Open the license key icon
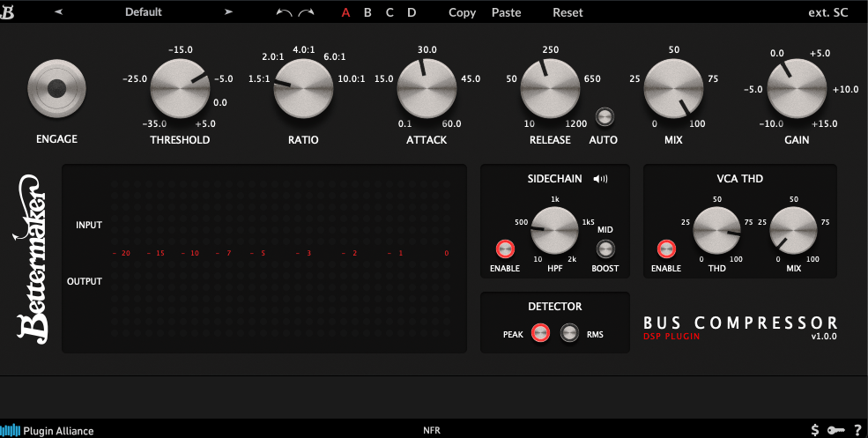Screen dimensions: 868x438 [835, 430]
